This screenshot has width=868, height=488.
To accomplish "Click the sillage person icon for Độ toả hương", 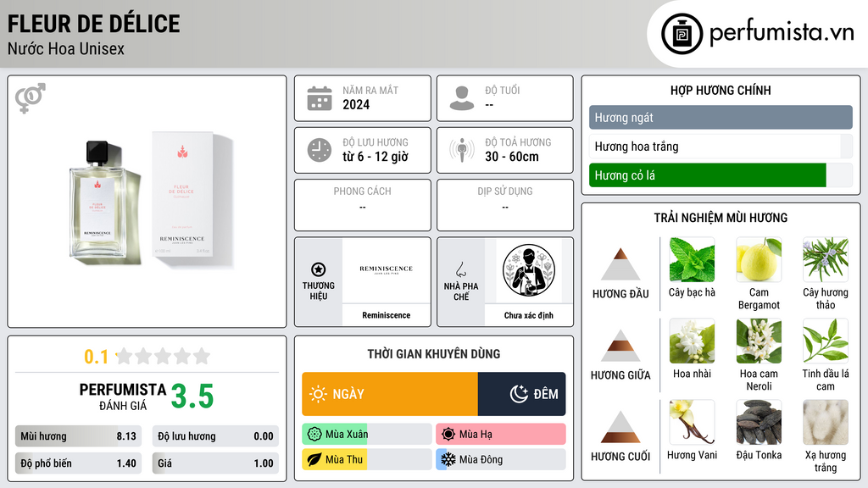I will 462,150.
